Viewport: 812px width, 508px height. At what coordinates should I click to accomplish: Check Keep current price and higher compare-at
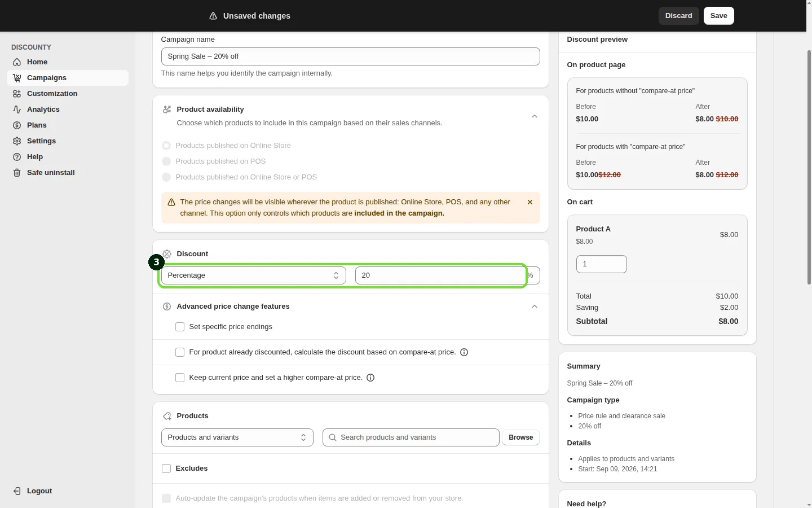(x=180, y=378)
